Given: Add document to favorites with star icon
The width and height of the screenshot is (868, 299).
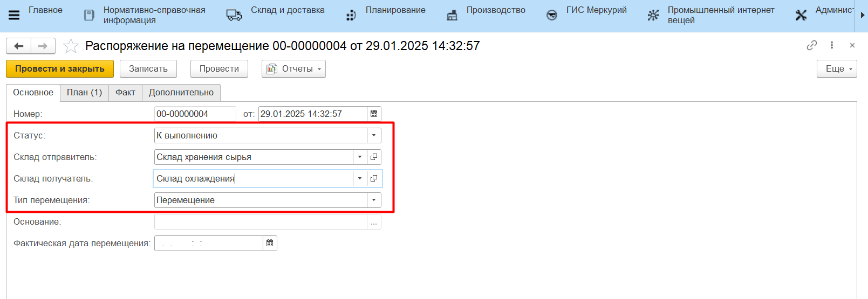Looking at the screenshot, I should [x=71, y=46].
